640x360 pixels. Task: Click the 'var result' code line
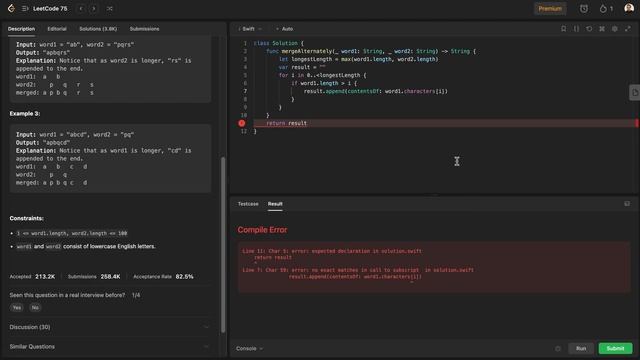tap(302, 67)
